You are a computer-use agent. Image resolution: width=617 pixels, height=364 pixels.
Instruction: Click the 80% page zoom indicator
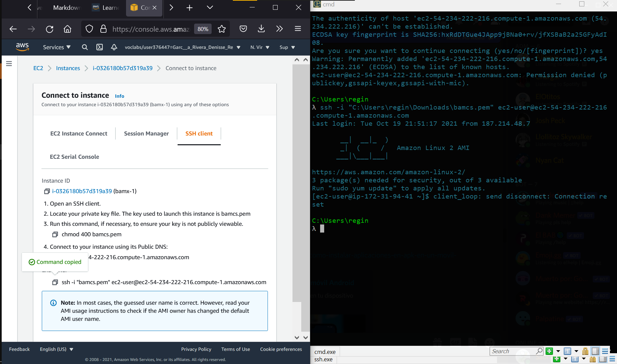click(203, 29)
